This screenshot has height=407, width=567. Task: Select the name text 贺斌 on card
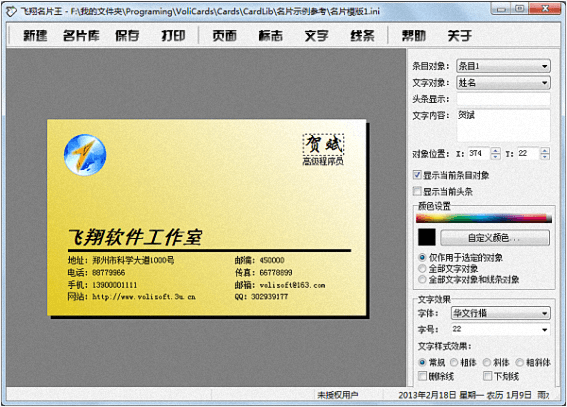tap(323, 145)
